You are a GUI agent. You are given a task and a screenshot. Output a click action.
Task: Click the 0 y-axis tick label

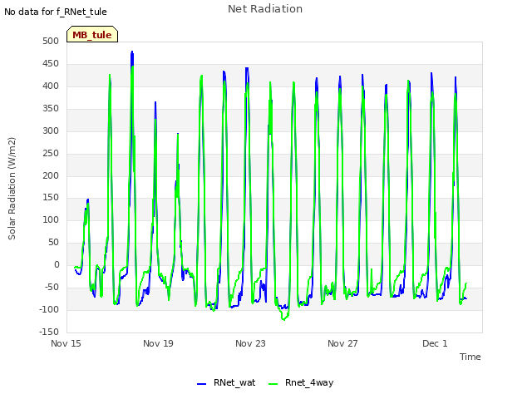(57, 264)
